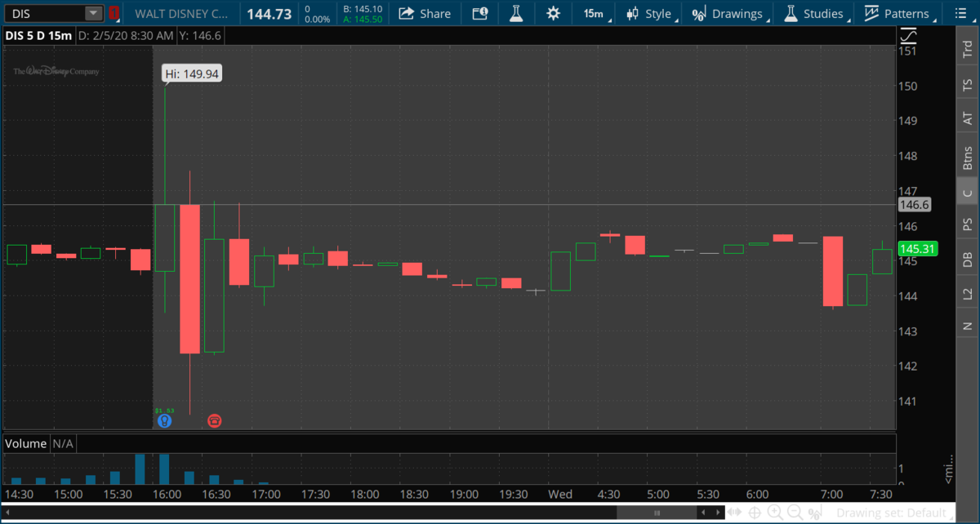Click the Walt Disney company name label
Image resolution: width=980 pixels, height=524 pixels.
click(181, 14)
